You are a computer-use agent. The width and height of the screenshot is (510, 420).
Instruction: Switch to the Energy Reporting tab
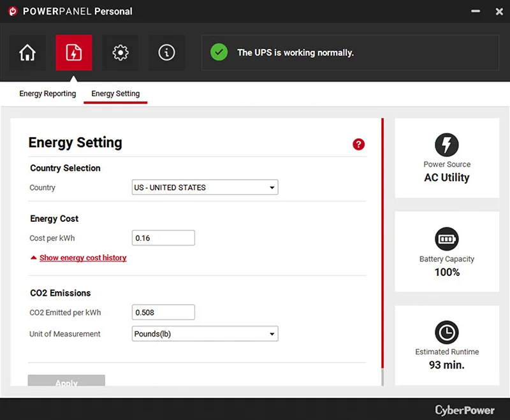47,94
